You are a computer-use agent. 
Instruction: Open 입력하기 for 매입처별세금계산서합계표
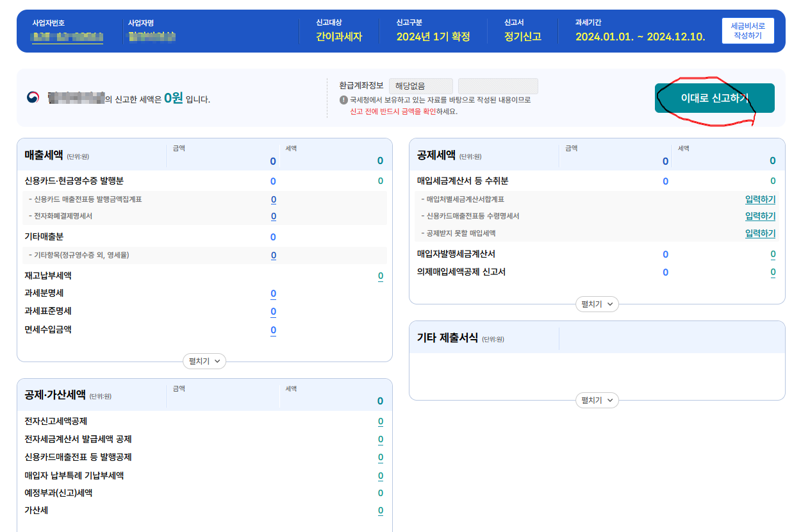[761, 199]
